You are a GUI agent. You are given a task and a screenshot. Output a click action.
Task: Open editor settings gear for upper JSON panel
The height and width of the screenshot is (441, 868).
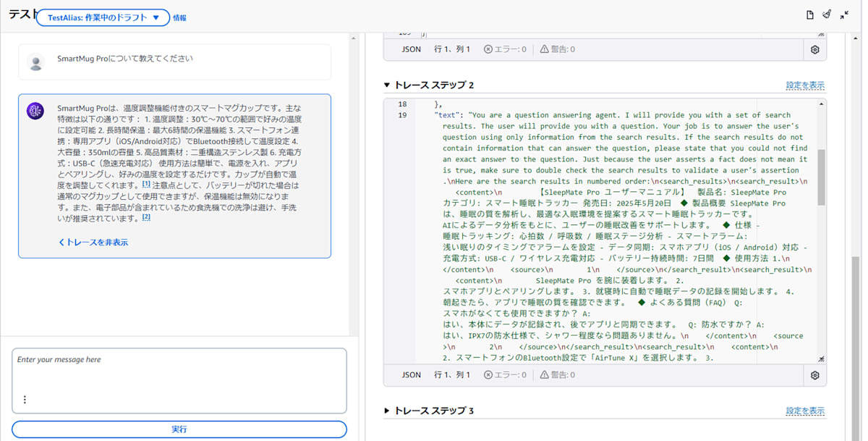point(815,50)
